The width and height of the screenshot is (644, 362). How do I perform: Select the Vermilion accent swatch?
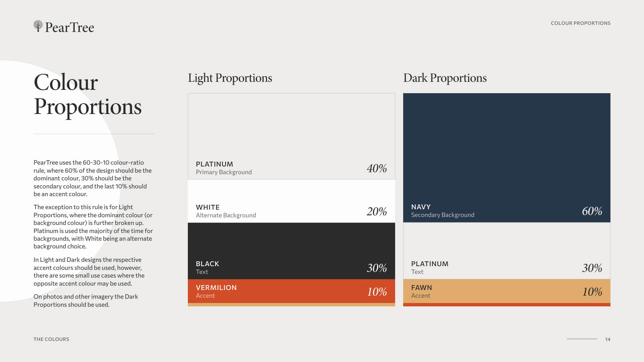click(291, 291)
